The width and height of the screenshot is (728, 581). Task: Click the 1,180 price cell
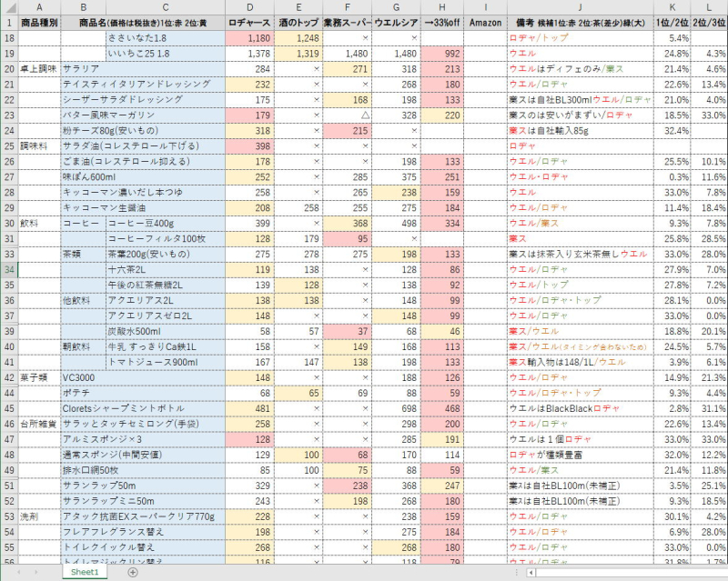coord(249,38)
